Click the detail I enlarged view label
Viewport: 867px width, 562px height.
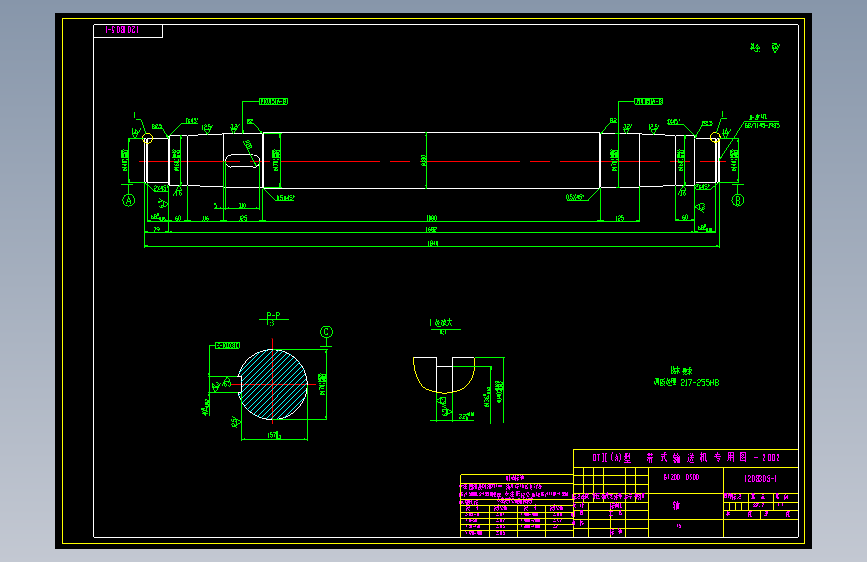point(441,322)
